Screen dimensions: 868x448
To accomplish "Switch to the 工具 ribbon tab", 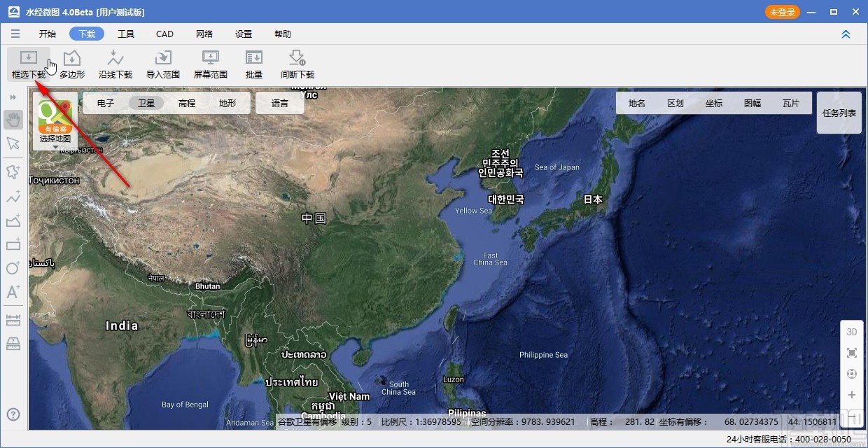I will (126, 34).
